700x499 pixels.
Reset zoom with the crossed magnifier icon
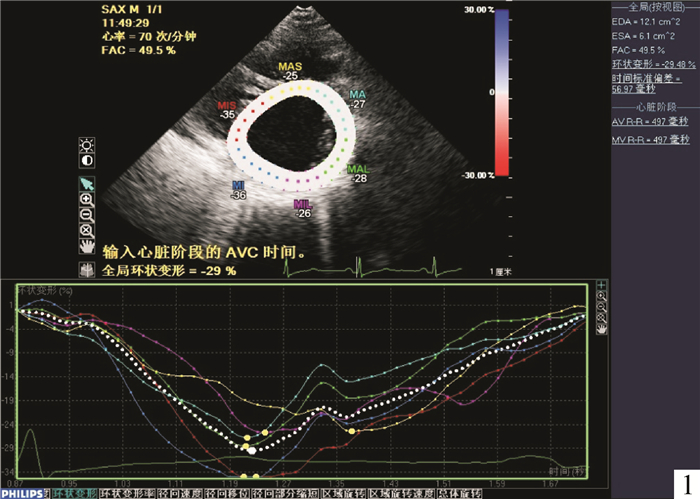coord(87,229)
